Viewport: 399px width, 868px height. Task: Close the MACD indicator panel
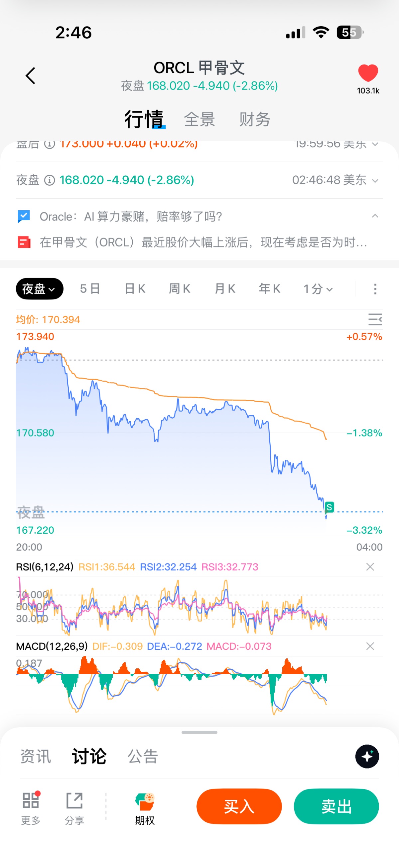(x=370, y=646)
